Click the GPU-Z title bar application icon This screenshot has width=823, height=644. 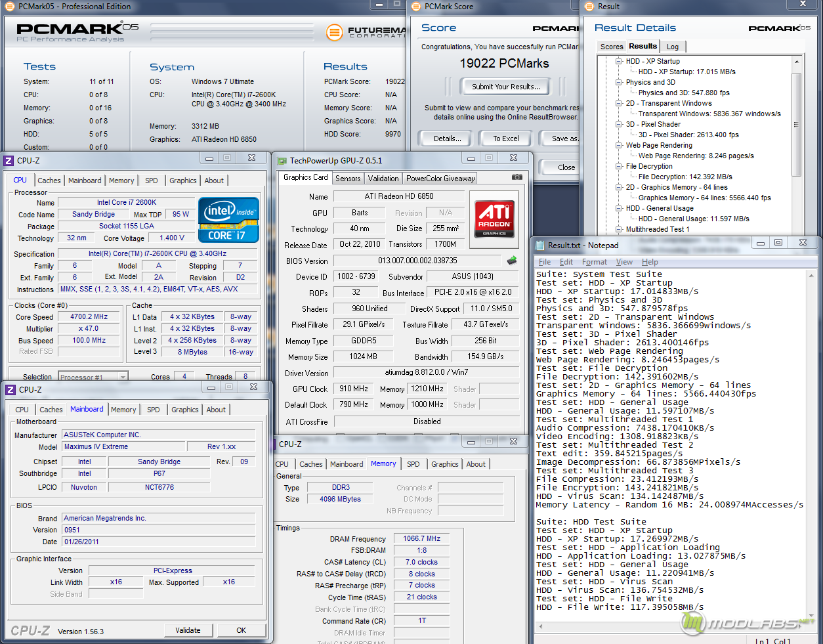(282, 161)
